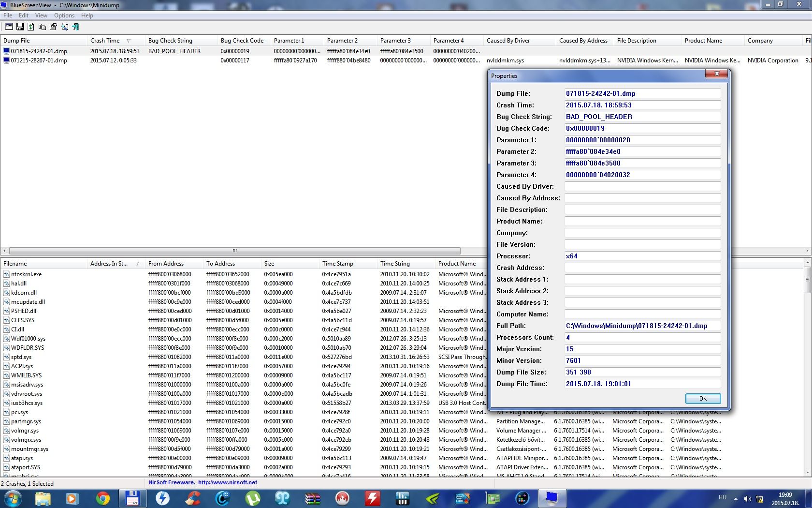
Task: Click the volume speaker tray icon
Action: coord(747,499)
